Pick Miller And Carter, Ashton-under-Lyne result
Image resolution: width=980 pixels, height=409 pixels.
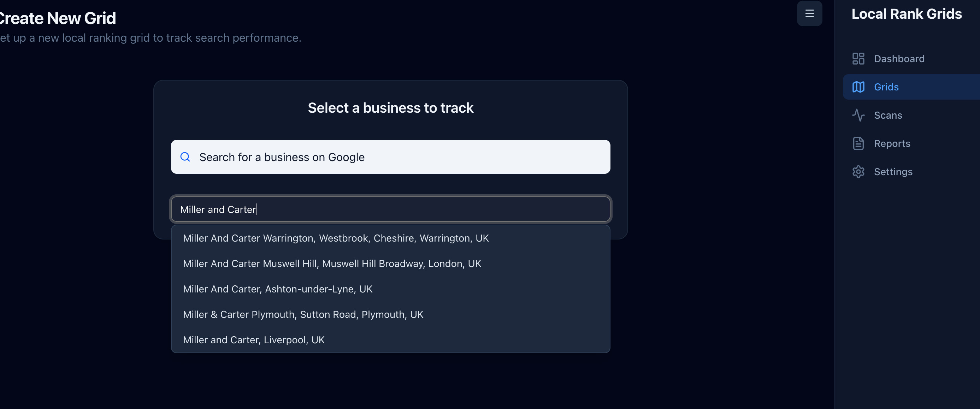click(x=390, y=289)
